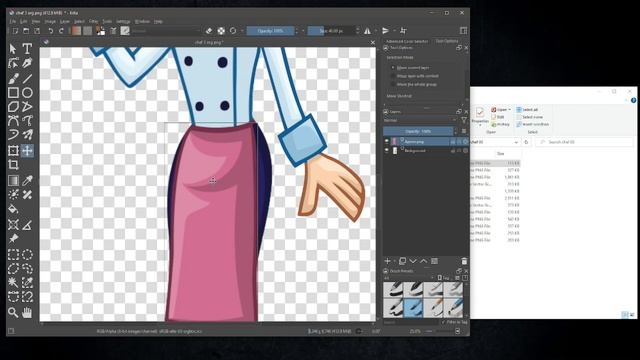This screenshot has height=360, width=640.
Task: Select the Line tool
Action: click(27, 78)
